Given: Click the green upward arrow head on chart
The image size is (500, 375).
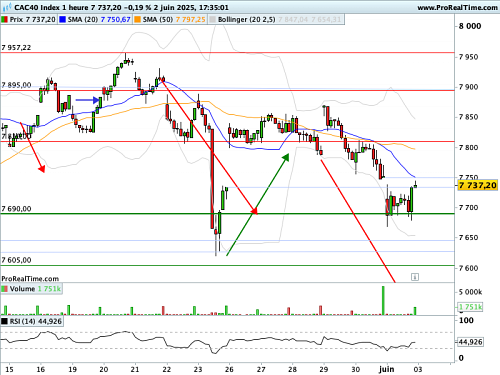Looking at the screenshot, I should click(286, 157).
